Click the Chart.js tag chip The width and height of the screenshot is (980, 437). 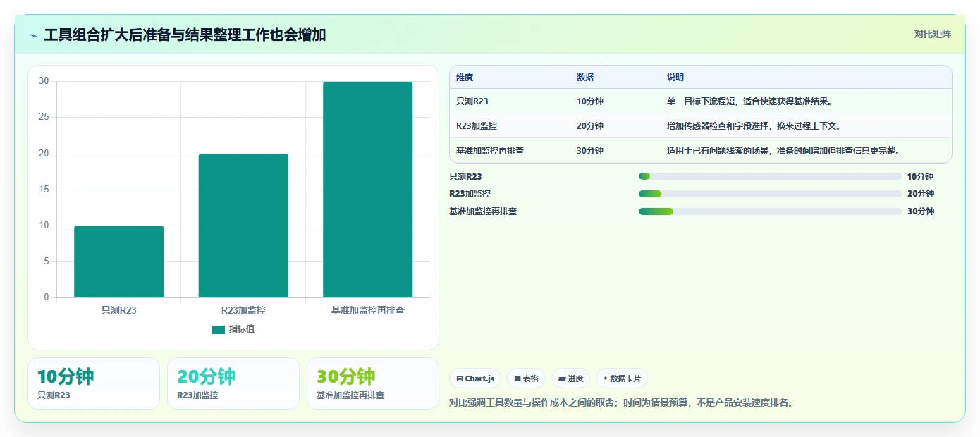point(475,378)
